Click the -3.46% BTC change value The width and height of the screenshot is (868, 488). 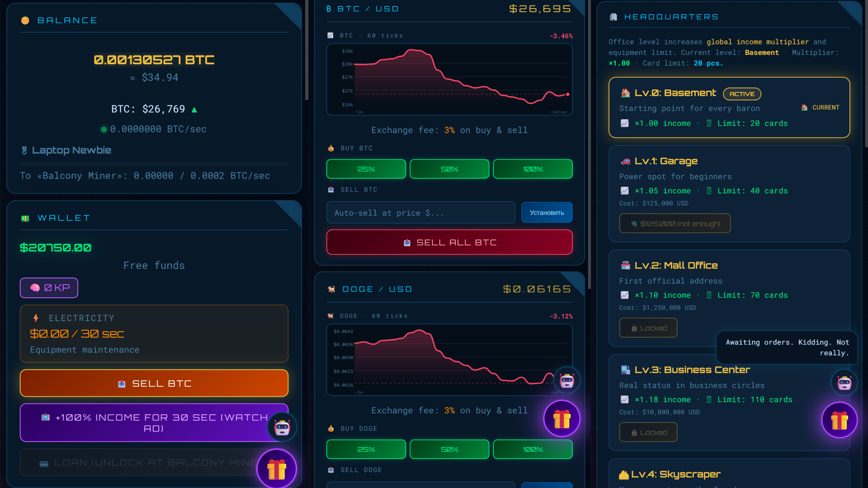[x=561, y=36]
